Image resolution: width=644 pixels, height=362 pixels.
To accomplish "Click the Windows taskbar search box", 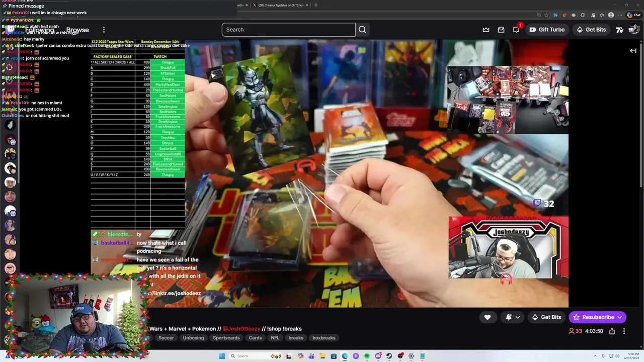I will click(256, 356).
